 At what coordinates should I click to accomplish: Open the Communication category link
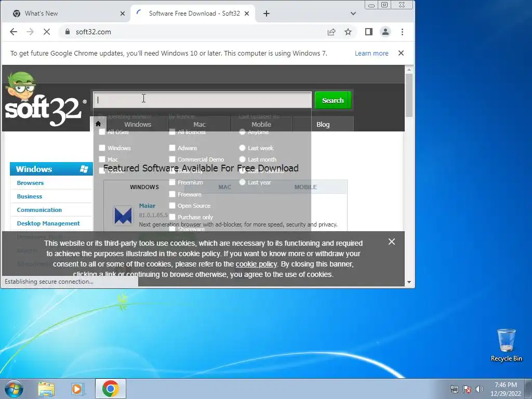click(39, 210)
